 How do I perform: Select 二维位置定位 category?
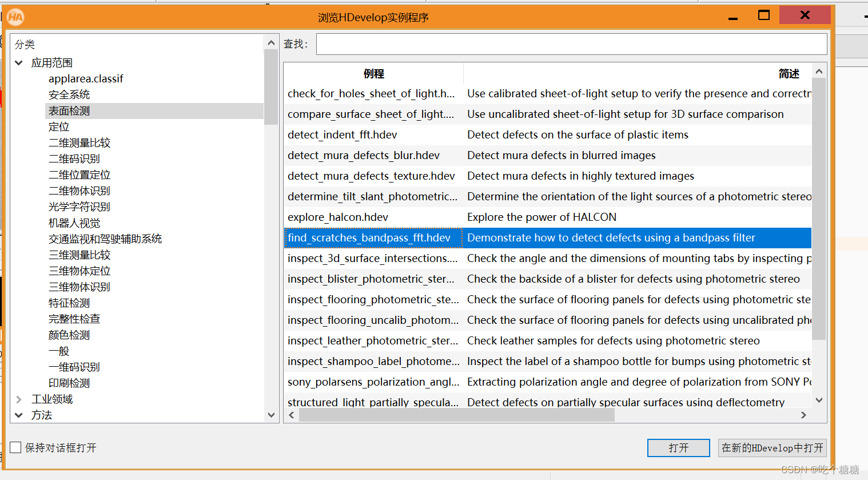coord(79,175)
